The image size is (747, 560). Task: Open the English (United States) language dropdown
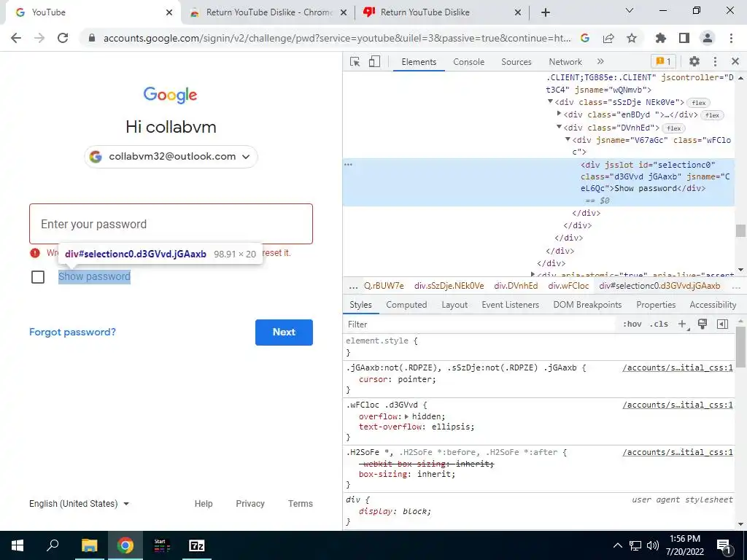point(79,504)
